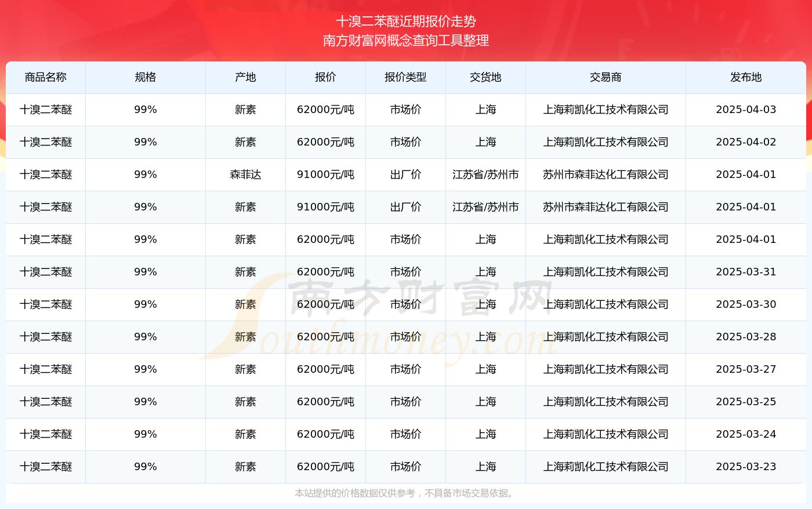Click 上海莉凯化工技术有限公司 in the 2025-03-28 row
This screenshot has width=812, height=509.
point(606,337)
